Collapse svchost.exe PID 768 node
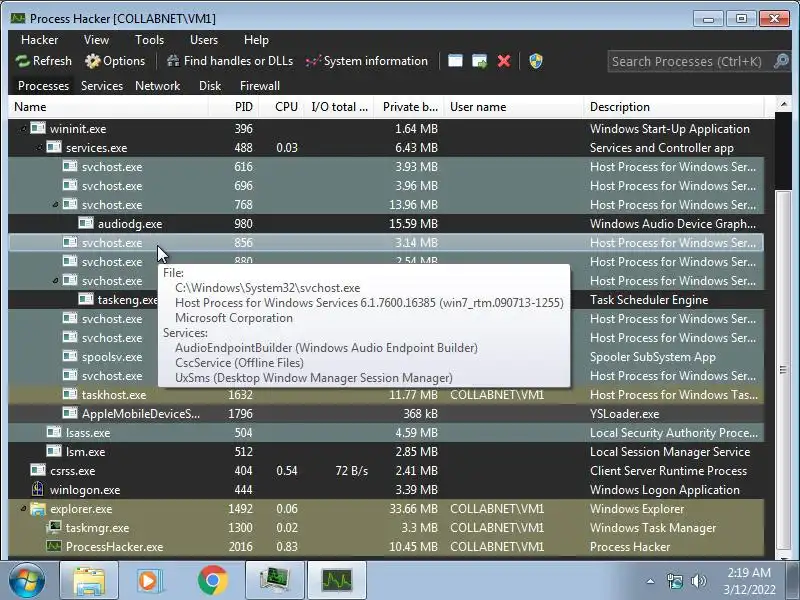The width and height of the screenshot is (800, 600). [56, 205]
